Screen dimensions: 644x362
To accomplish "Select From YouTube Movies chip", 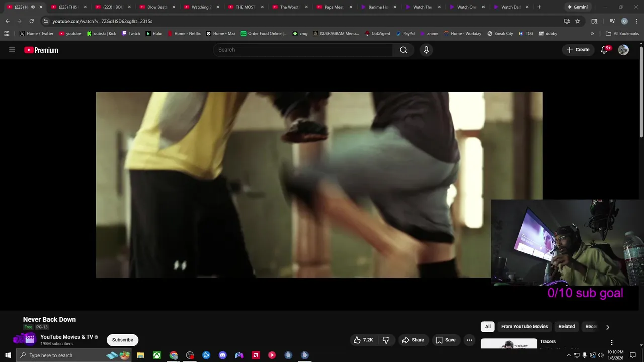I will 524,326.
